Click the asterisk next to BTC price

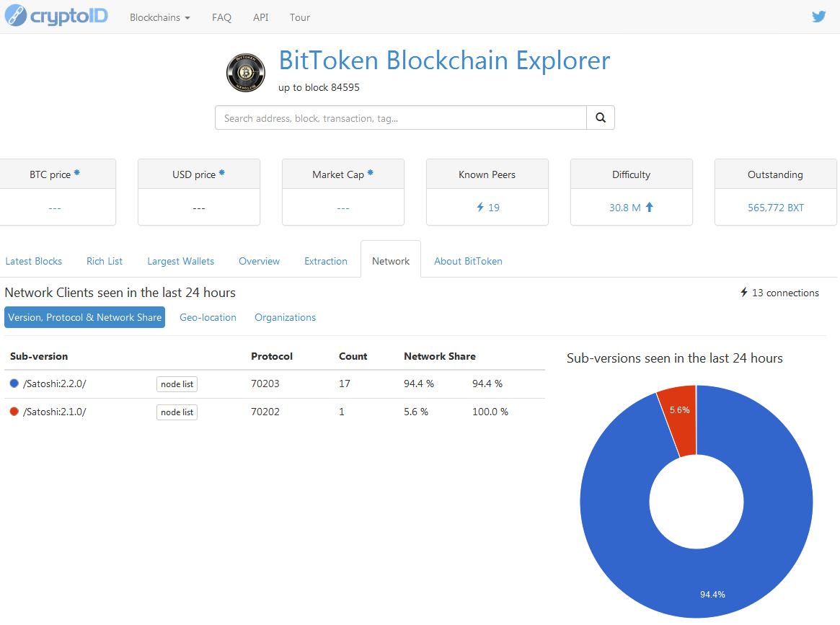[77, 172]
